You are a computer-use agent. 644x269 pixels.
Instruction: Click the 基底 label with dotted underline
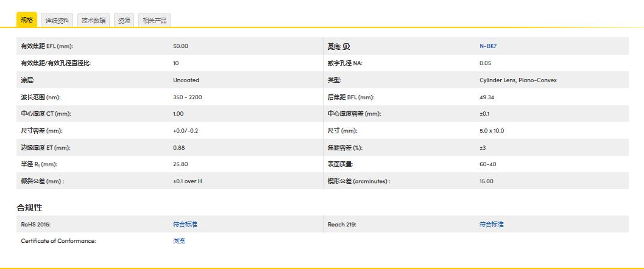(x=334, y=46)
